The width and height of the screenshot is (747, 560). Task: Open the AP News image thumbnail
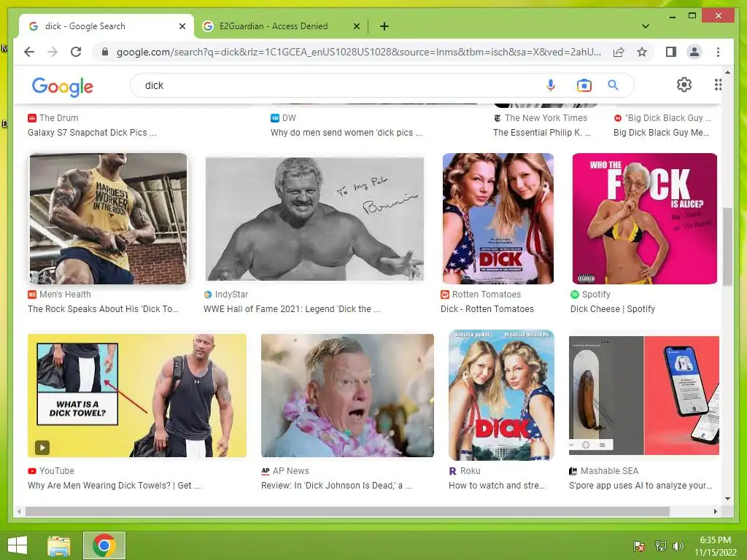click(x=347, y=396)
